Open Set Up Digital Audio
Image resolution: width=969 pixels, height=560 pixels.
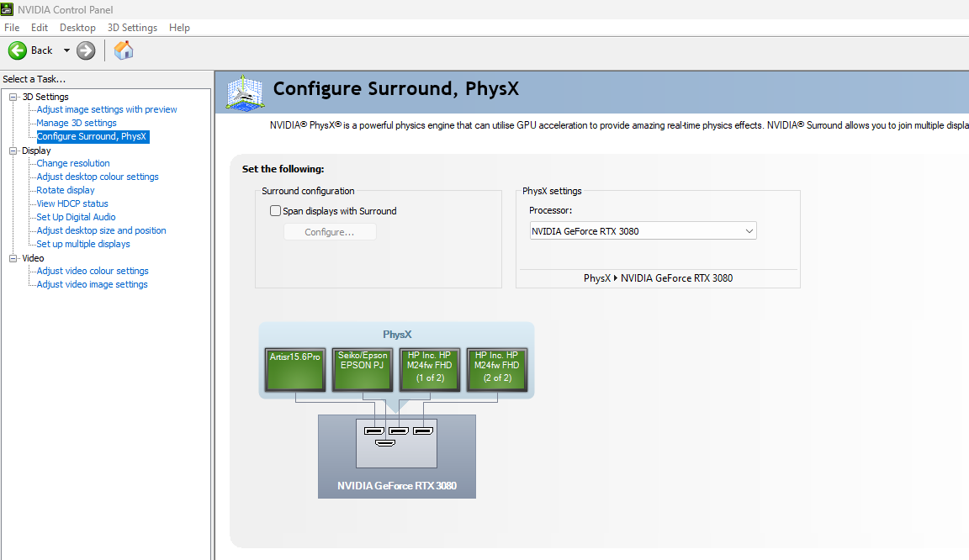pos(76,217)
